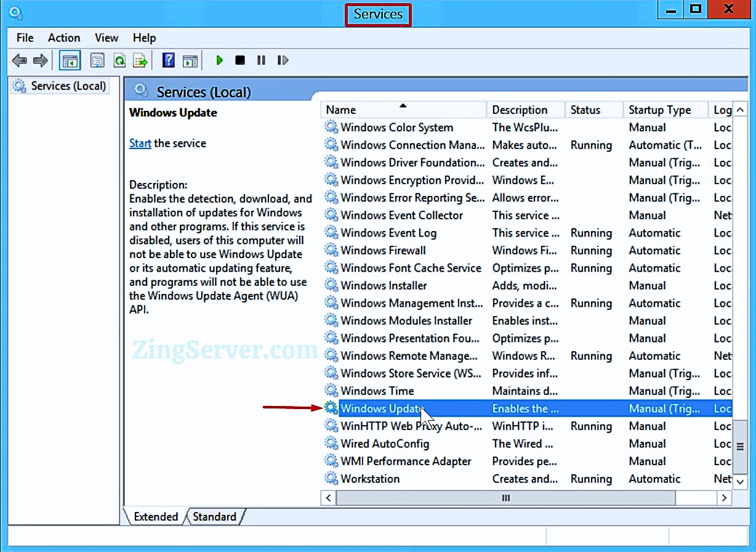The image size is (756, 552).
Task: Switch to the Standard tab
Action: [x=214, y=517]
